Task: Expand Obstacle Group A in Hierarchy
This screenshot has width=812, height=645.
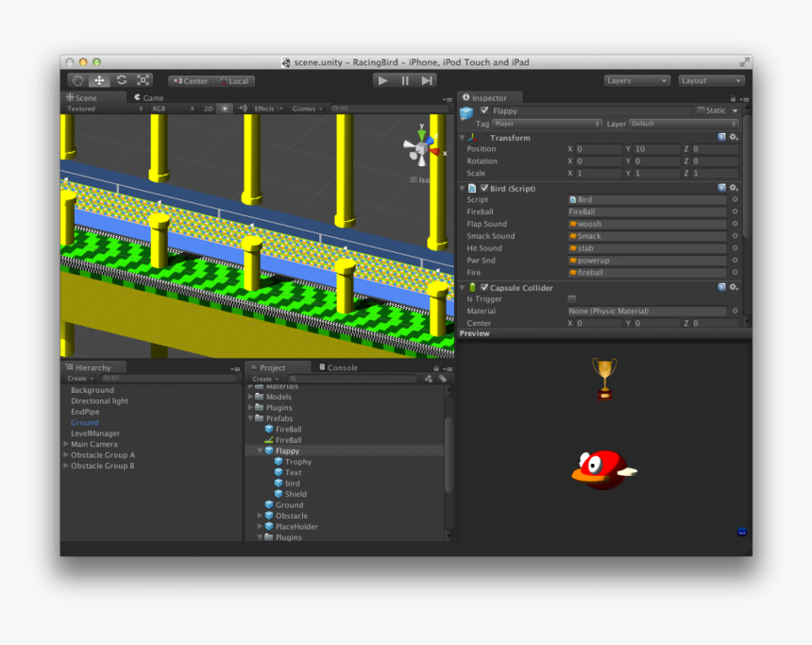Action: coord(66,455)
